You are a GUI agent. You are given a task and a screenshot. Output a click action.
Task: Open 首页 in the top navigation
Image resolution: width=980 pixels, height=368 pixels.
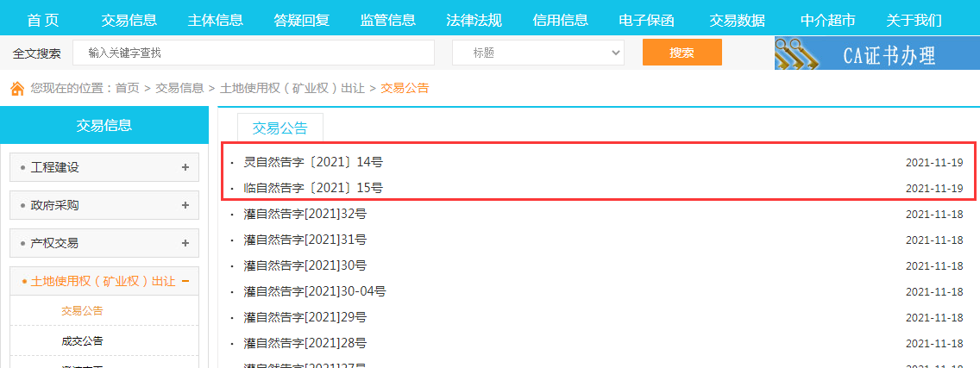coord(43,20)
